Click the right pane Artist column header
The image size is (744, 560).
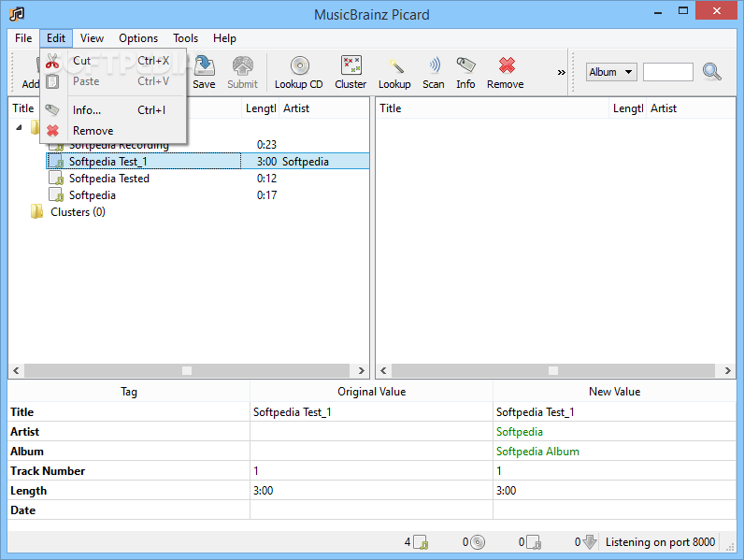tap(691, 108)
